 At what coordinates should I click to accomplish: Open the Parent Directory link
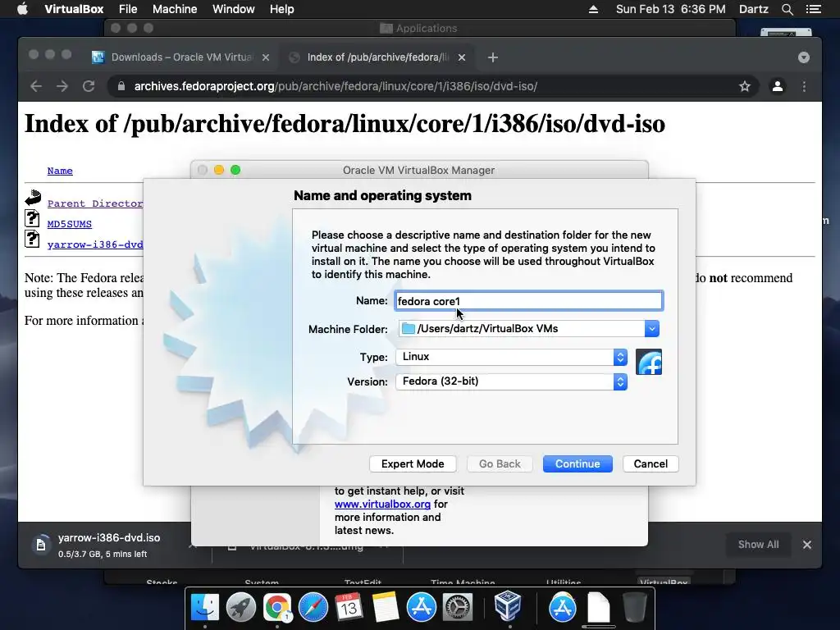click(x=95, y=203)
